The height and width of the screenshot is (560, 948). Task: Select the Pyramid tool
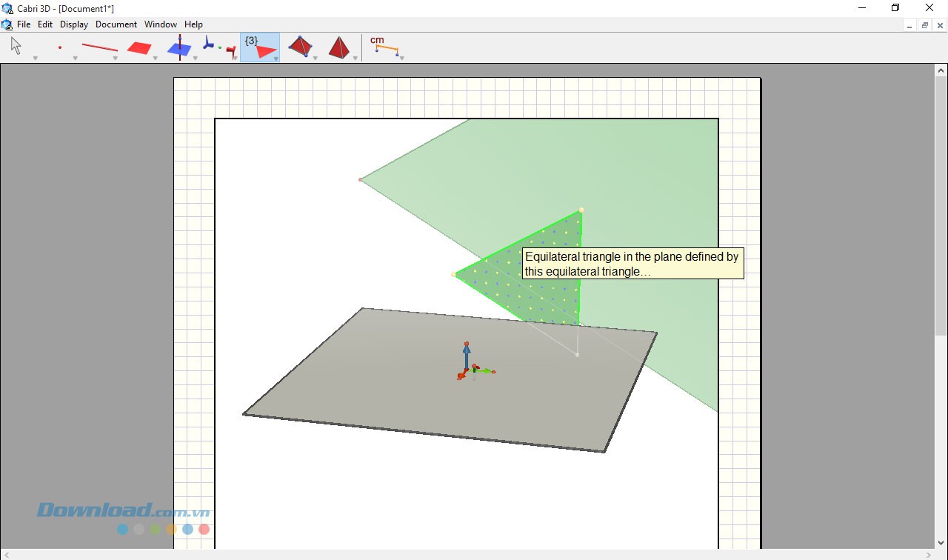point(339,46)
